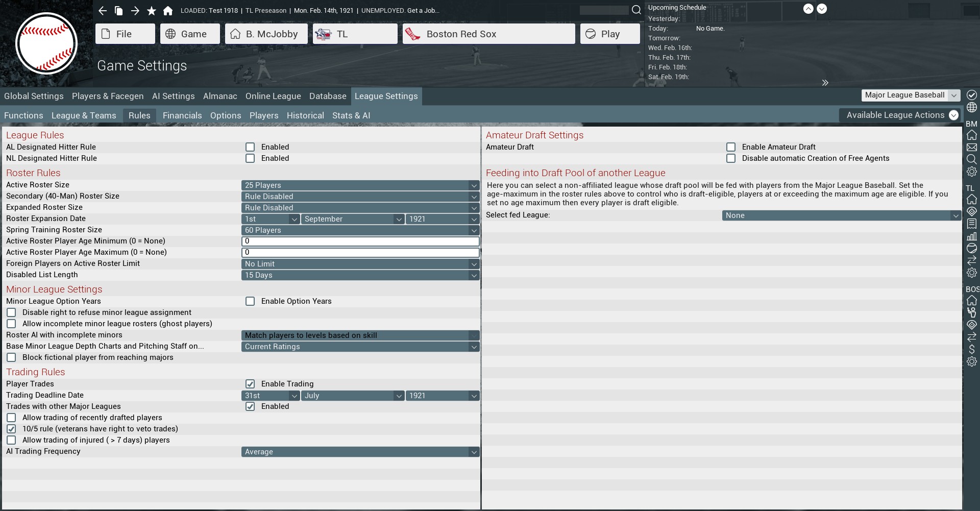The height and width of the screenshot is (511, 980).
Task: Click the search magnifier icon in top bar
Action: point(636,10)
